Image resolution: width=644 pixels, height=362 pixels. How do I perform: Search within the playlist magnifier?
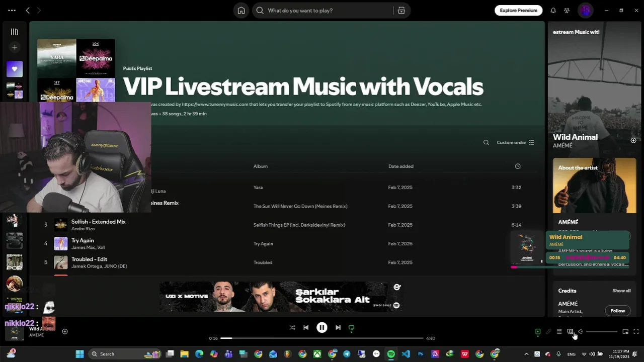tap(486, 142)
